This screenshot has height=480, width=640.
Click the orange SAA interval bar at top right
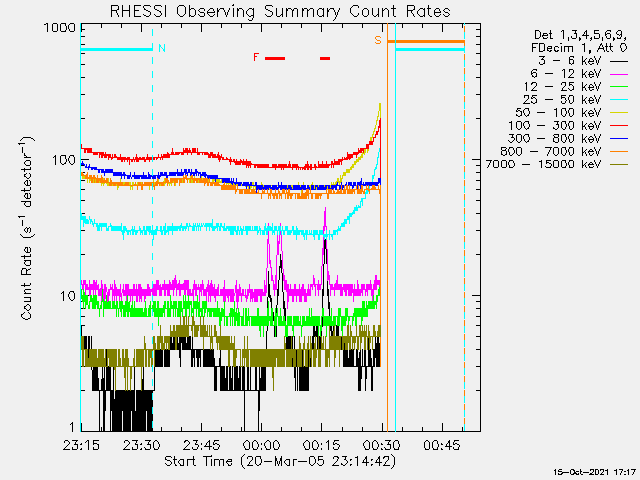point(426,42)
